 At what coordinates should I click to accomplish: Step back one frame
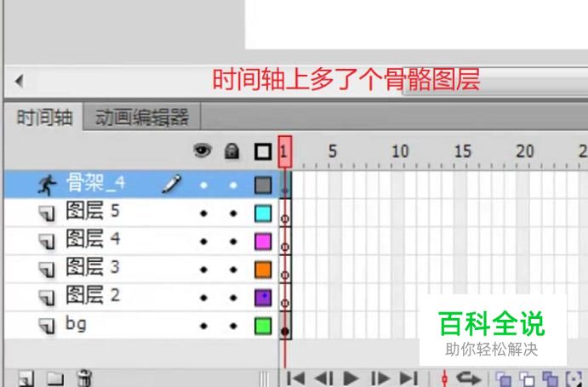pos(323,378)
